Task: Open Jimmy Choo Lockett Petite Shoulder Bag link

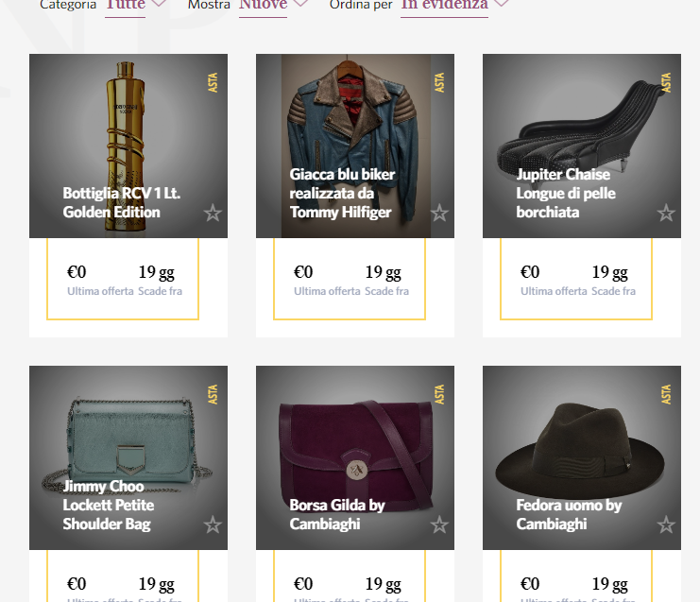Action: point(109,505)
